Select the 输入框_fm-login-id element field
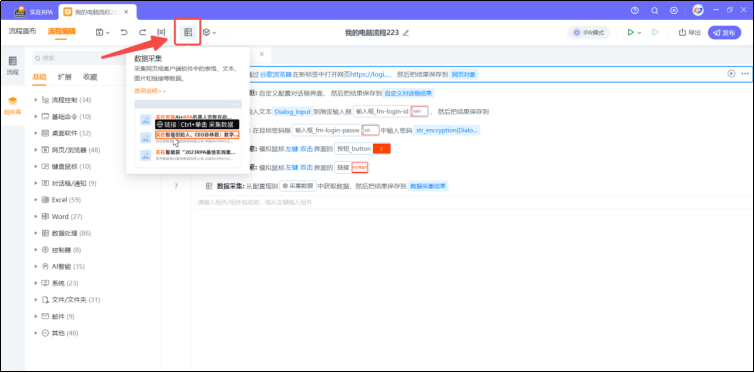The height and width of the screenshot is (373, 755). (391, 112)
